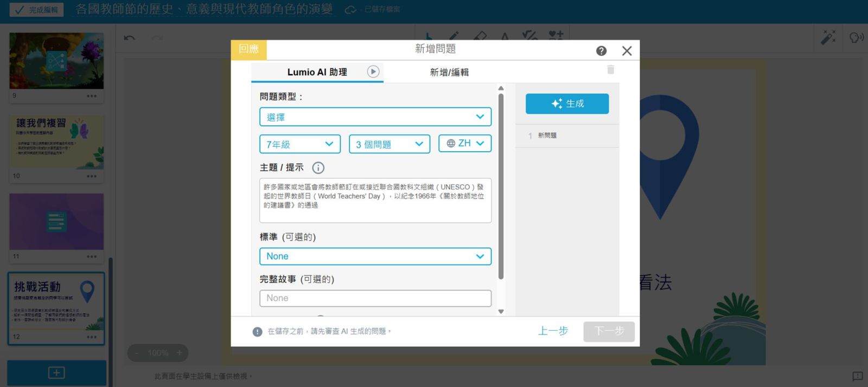Select slide 11 thumbnail in sidebar
This screenshot has height=387, width=868.
click(x=56, y=222)
